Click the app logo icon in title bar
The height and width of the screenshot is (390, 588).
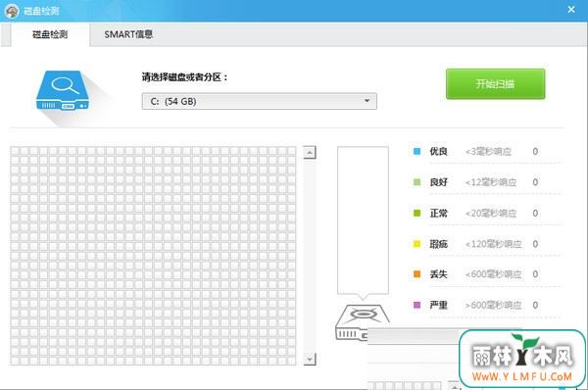pos(12,11)
